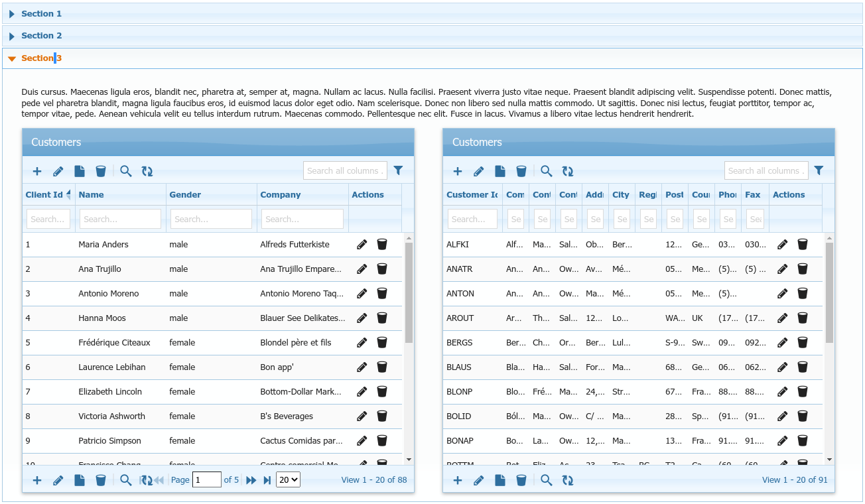Click the filter funnel icon in left Customers grid
Screen dimensions: 865x504
point(398,170)
